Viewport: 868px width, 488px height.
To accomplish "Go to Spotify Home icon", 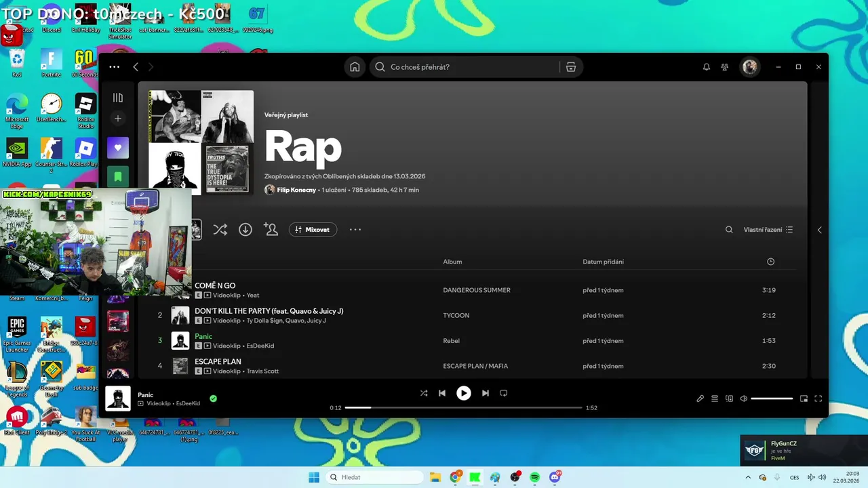I will (x=355, y=67).
